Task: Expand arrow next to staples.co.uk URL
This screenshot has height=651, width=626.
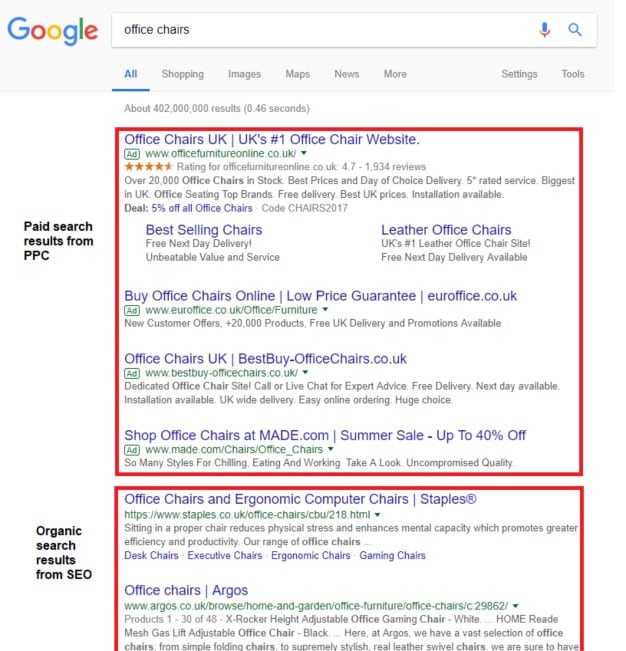Action: [377, 515]
